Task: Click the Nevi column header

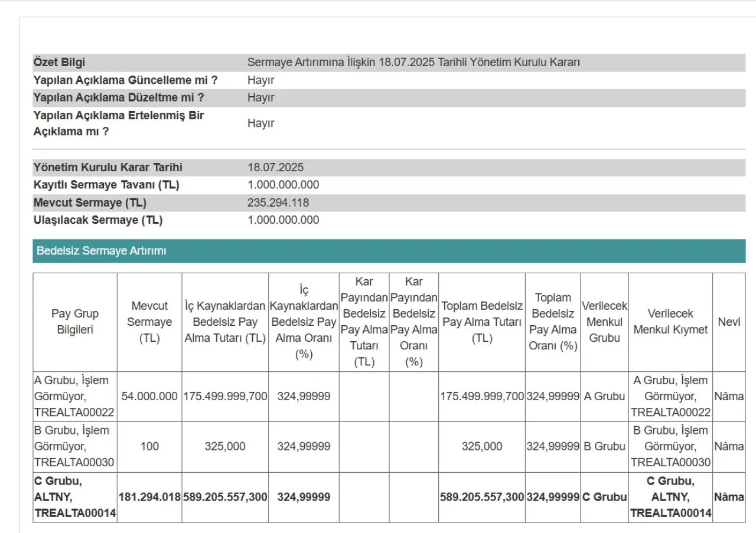Action: (729, 322)
